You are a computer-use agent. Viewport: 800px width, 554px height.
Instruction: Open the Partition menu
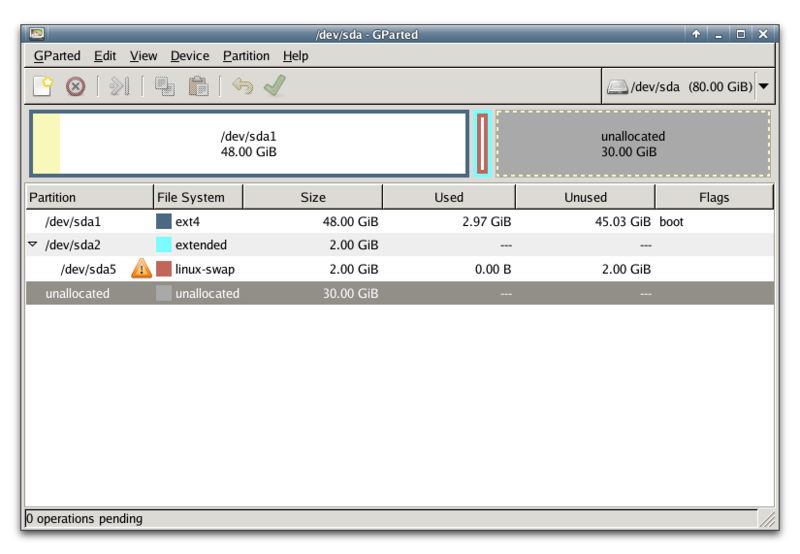click(246, 56)
